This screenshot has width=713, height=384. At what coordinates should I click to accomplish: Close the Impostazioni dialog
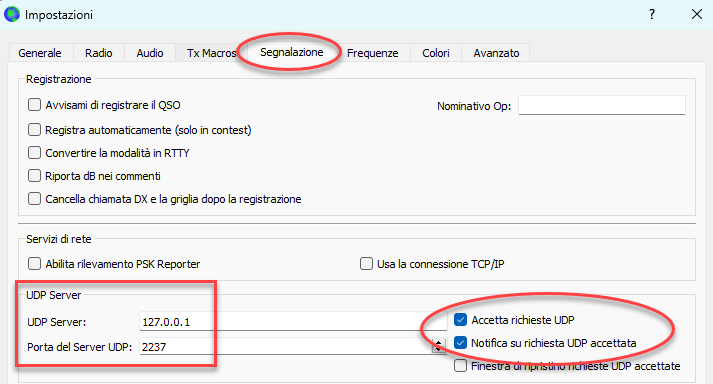(x=697, y=14)
